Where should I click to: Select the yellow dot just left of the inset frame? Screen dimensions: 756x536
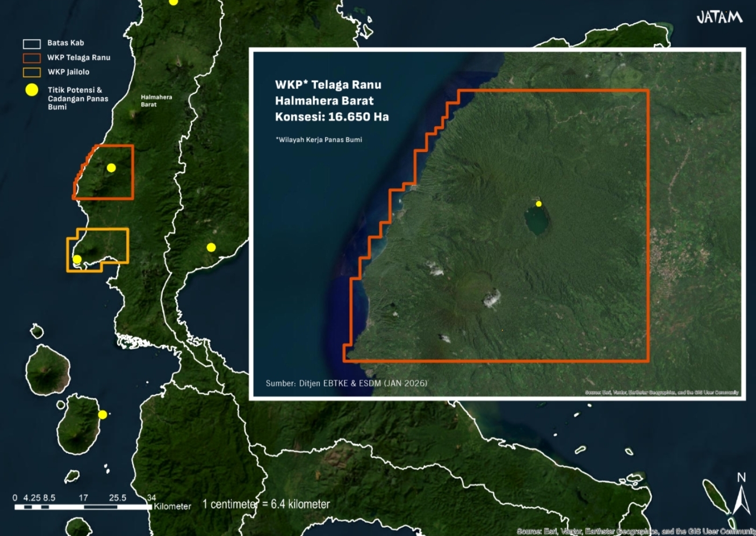click(x=211, y=247)
